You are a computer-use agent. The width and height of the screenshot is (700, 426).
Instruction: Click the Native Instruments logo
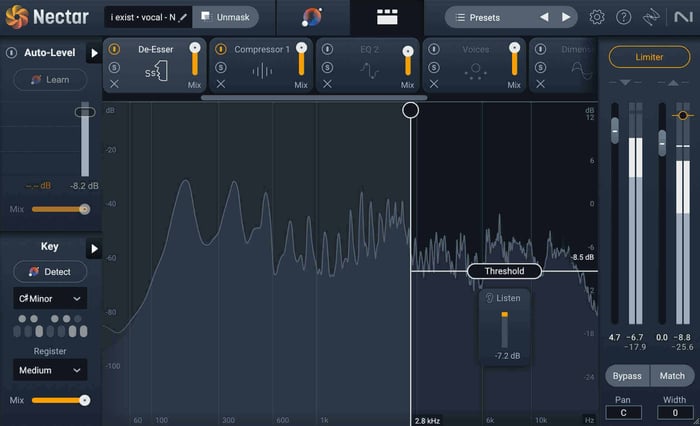click(683, 17)
